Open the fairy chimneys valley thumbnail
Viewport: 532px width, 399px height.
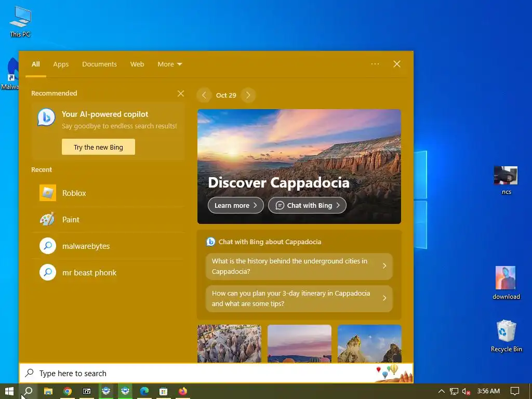tap(229, 343)
